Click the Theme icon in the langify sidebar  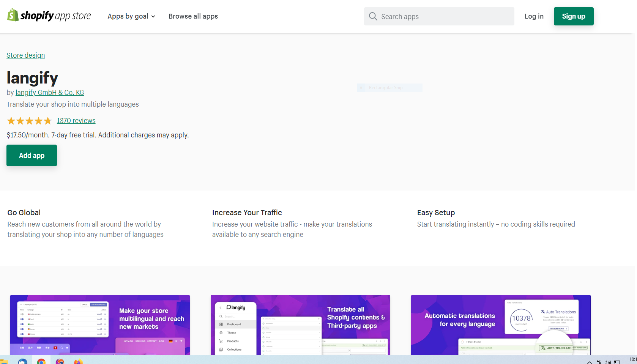(221, 333)
